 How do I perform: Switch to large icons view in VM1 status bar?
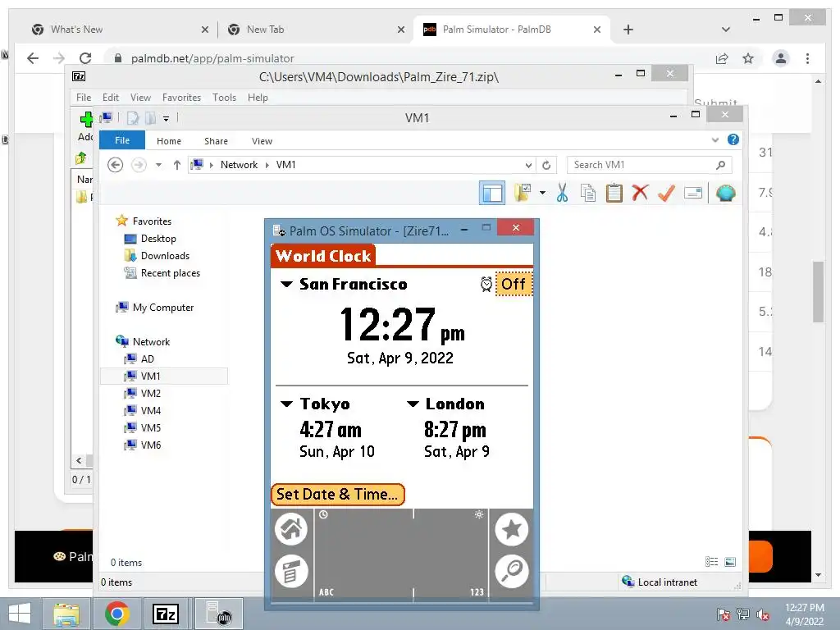(729, 561)
